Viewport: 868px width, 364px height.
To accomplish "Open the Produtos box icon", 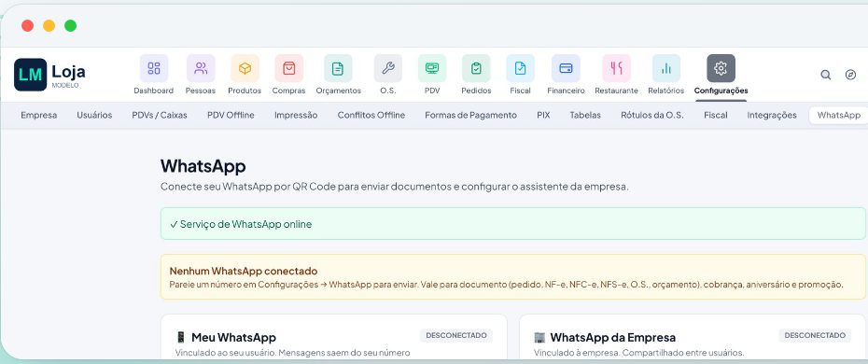I will [x=245, y=68].
